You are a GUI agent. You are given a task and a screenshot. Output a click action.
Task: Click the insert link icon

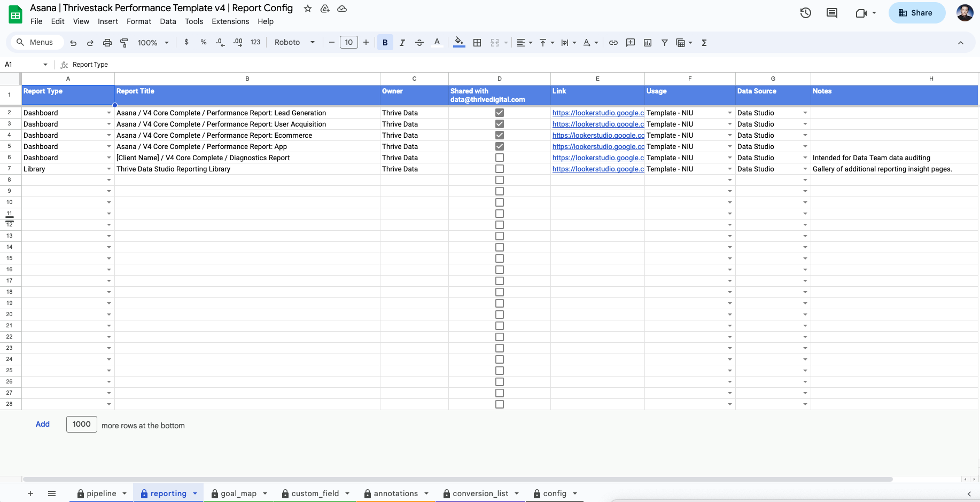click(613, 43)
